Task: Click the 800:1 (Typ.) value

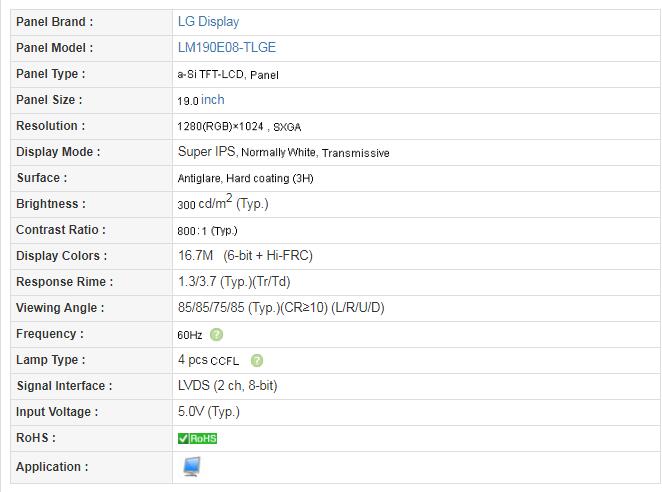Action: click(207, 231)
